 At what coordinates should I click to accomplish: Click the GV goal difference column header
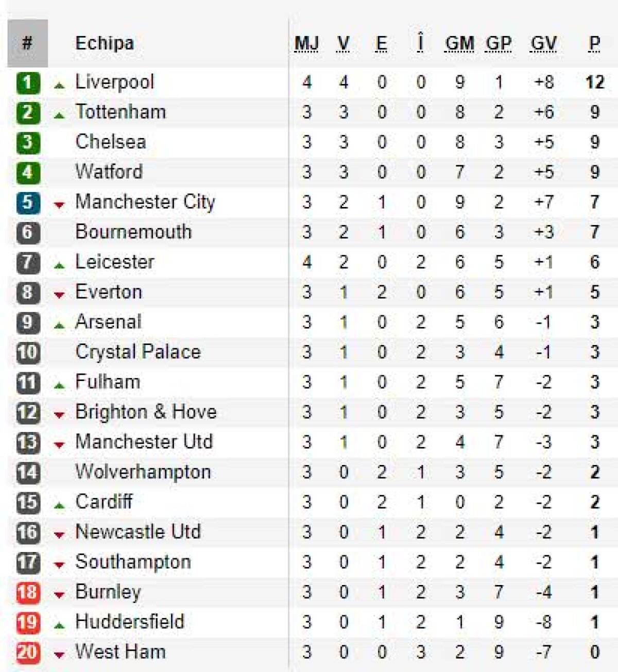pos(543,43)
